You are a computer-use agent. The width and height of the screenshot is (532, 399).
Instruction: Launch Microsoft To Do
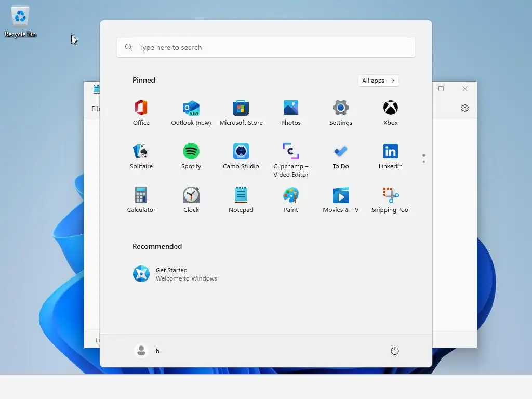click(x=341, y=156)
